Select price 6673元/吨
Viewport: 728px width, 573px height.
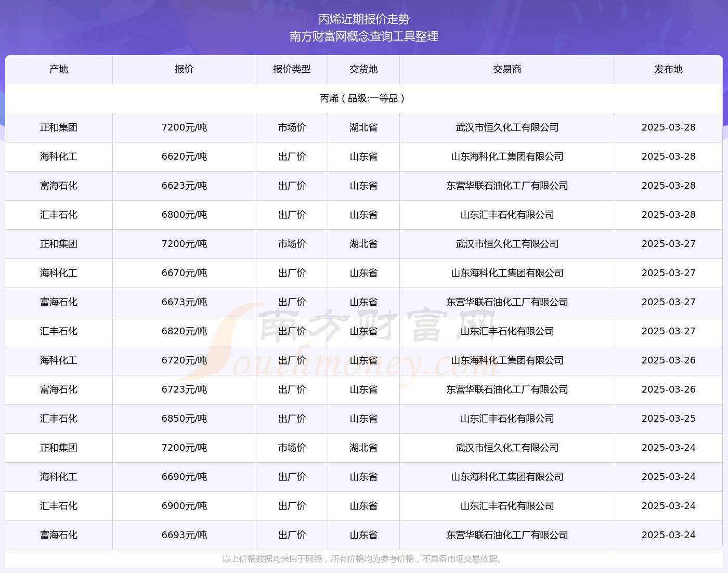[184, 302]
